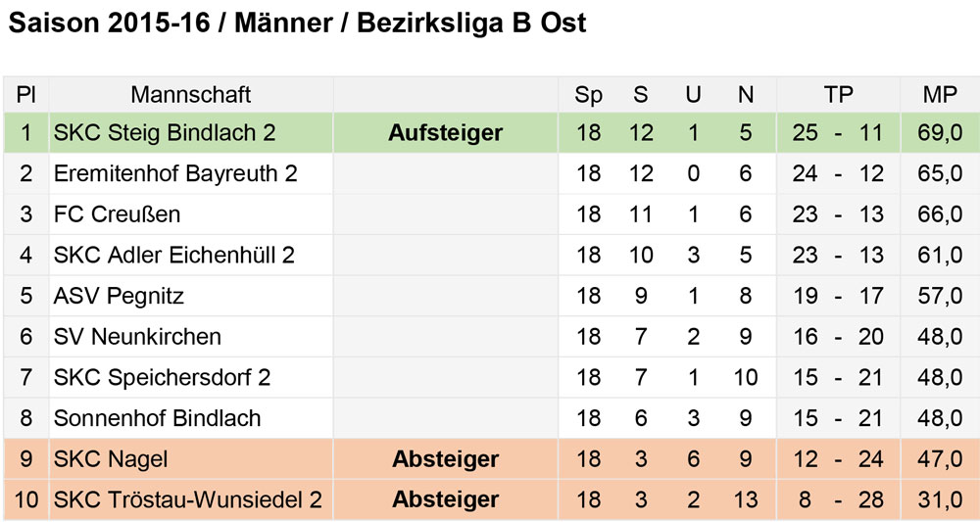The height and width of the screenshot is (522, 980).
Task: Click the page heading Saison 2015-16
Action: click(109, 24)
